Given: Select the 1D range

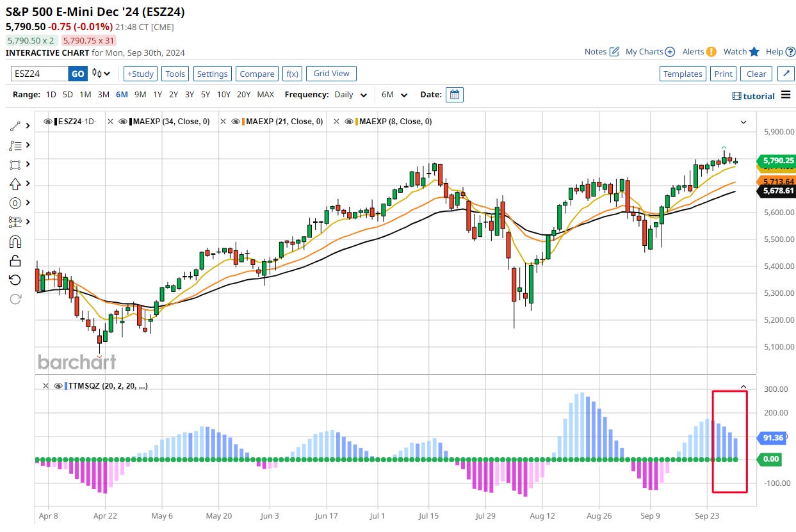Looking at the screenshot, I should 51,95.
